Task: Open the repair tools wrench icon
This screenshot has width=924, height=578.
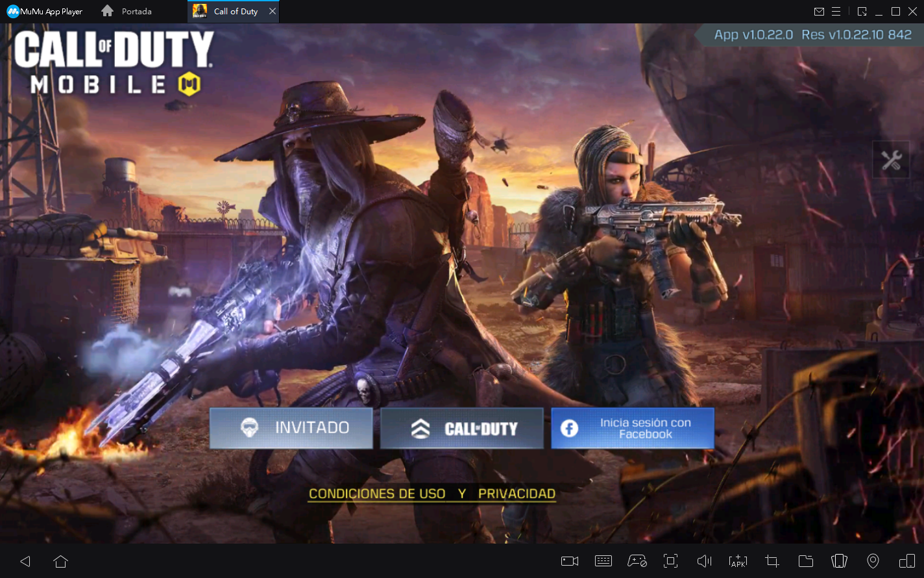Action: point(891,160)
